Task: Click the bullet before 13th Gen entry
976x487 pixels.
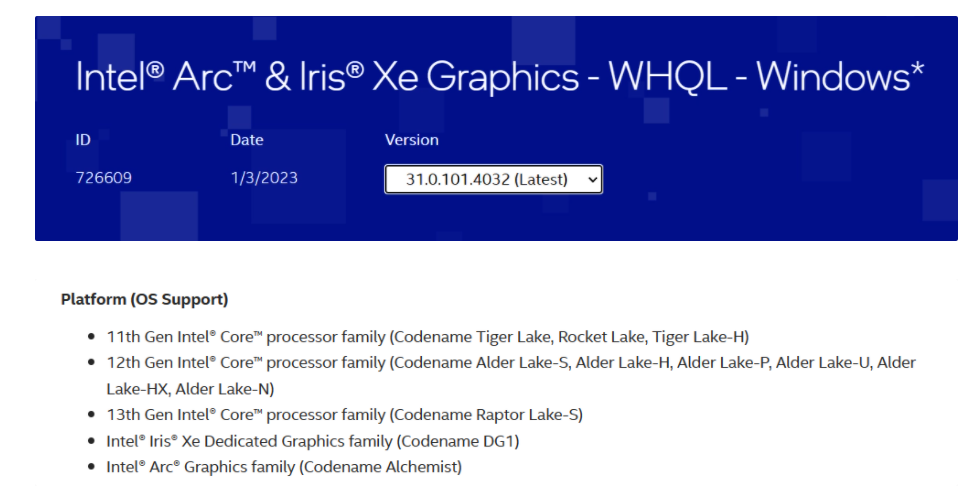Action: pyautogui.click(x=92, y=415)
